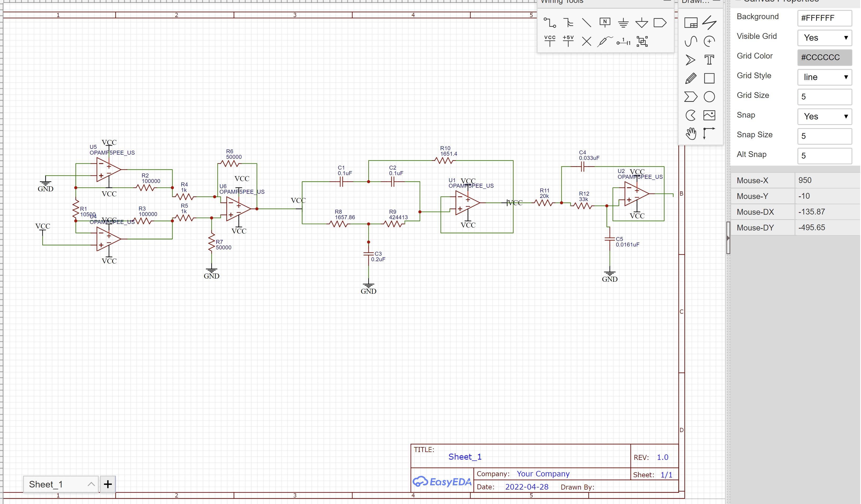Select the Arc drawing tool
Image resolution: width=861 pixels, height=504 pixels.
click(x=709, y=41)
